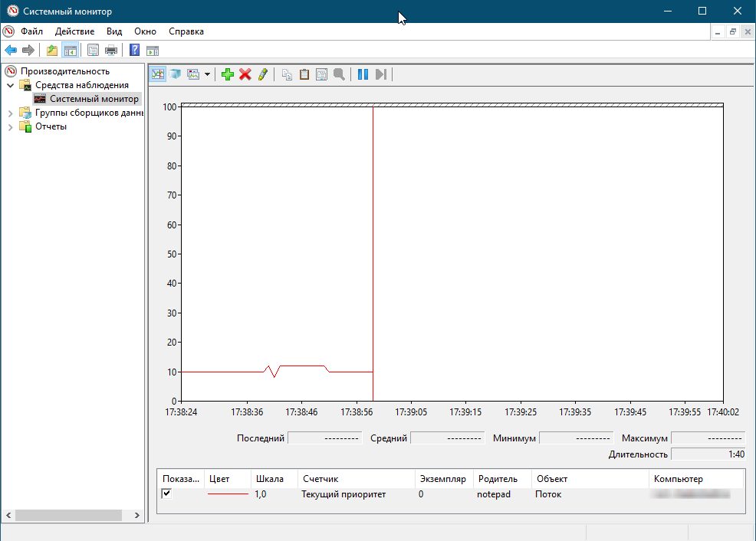Collapse Средства наблюдения tree node
The height and width of the screenshot is (541, 756).
click(x=11, y=85)
